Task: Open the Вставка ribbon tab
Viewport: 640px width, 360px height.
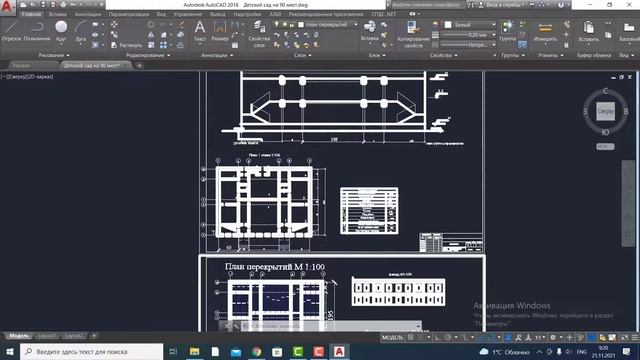Action: click(x=58, y=14)
